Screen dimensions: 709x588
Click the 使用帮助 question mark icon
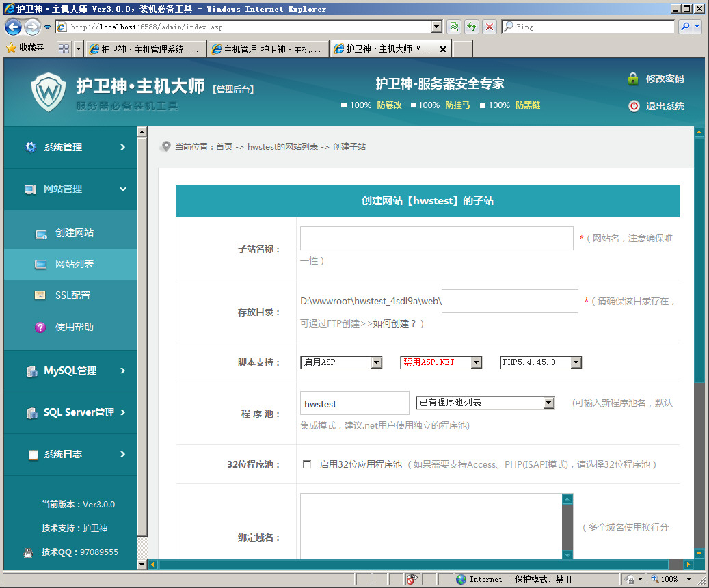click(40, 328)
